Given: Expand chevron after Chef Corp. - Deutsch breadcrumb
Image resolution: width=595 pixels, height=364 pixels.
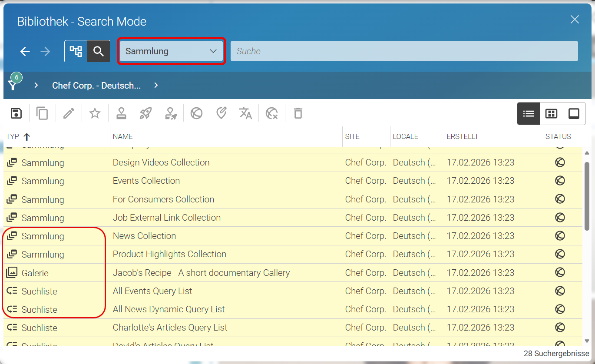Looking at the screenshot, I should tap(156, 86).
